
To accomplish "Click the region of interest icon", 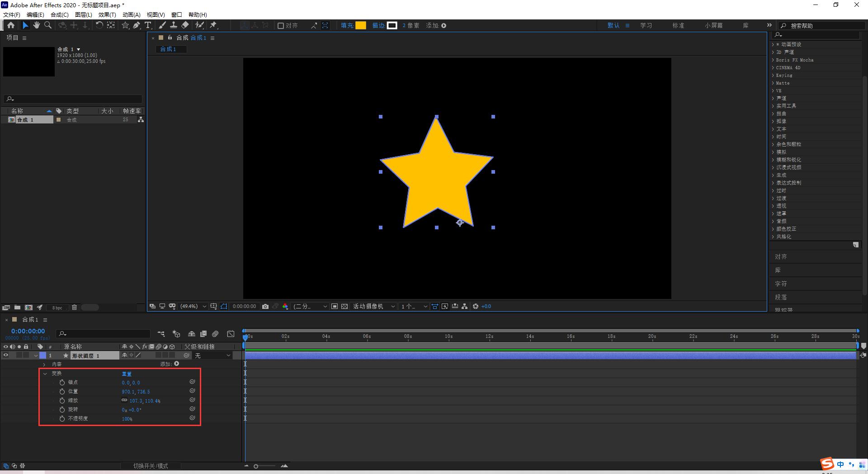I will [x=335, y=306].
